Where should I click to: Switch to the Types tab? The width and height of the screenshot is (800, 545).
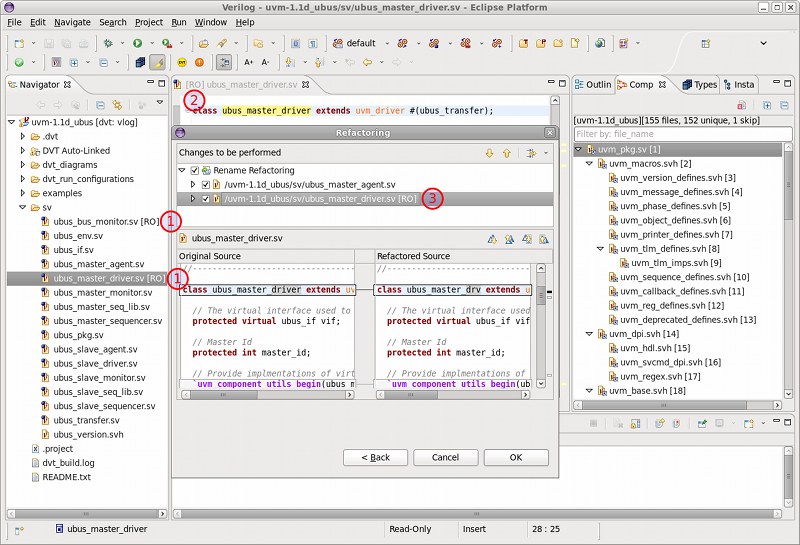(x=700, y=85)
